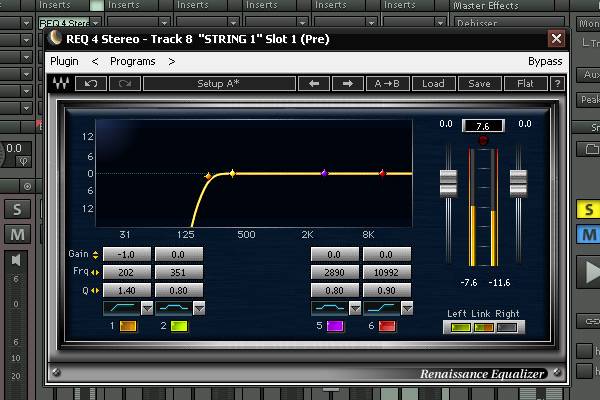
Task: Click the right output fader handle
Action: coord(518,183)
